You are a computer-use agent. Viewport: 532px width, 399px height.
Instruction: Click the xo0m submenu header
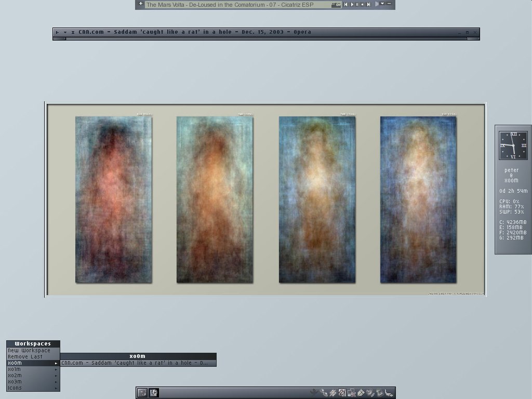click(138, 356)
